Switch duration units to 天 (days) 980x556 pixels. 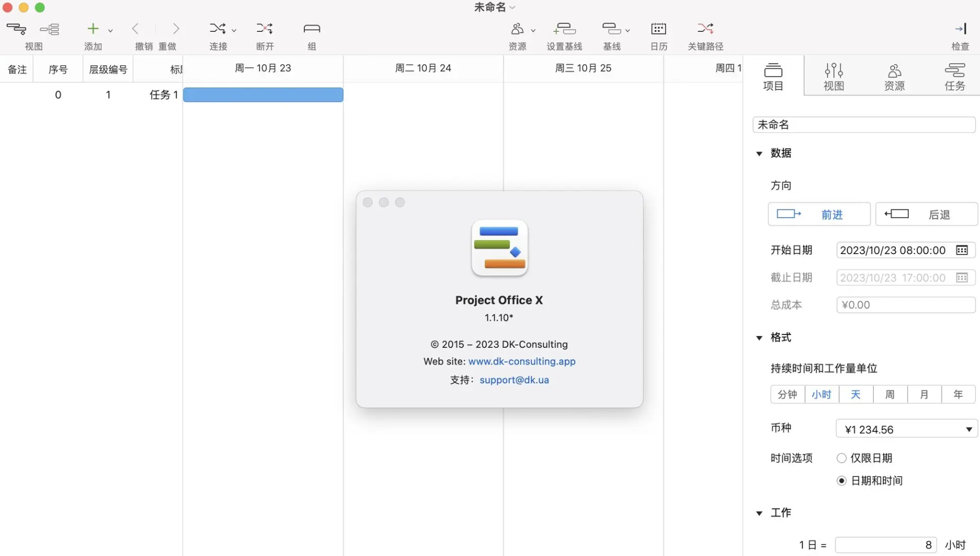coord(856,394)
